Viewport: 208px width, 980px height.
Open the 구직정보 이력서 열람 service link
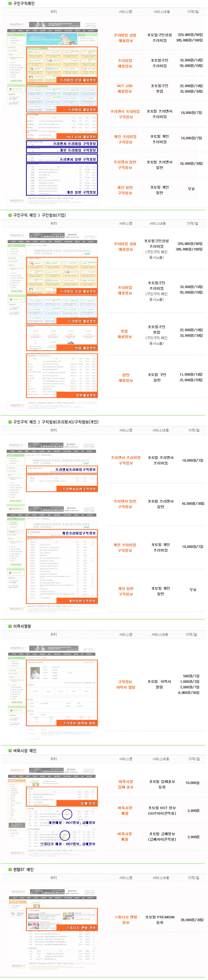(x=125, y=684)
